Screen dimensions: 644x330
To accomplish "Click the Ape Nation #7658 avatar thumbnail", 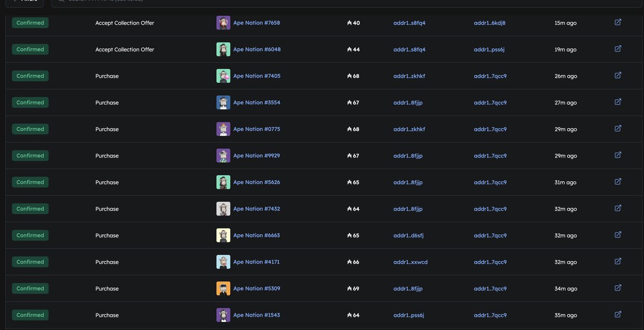I will pyautogui.click(x=223, y=23).
